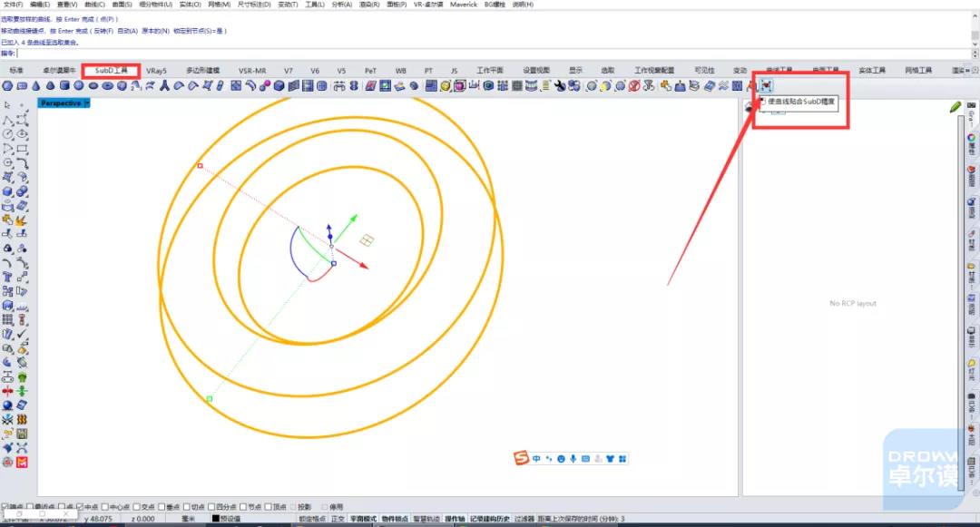Click the red seam point on outer curve

pyautogui.click(x=200, y=165)
